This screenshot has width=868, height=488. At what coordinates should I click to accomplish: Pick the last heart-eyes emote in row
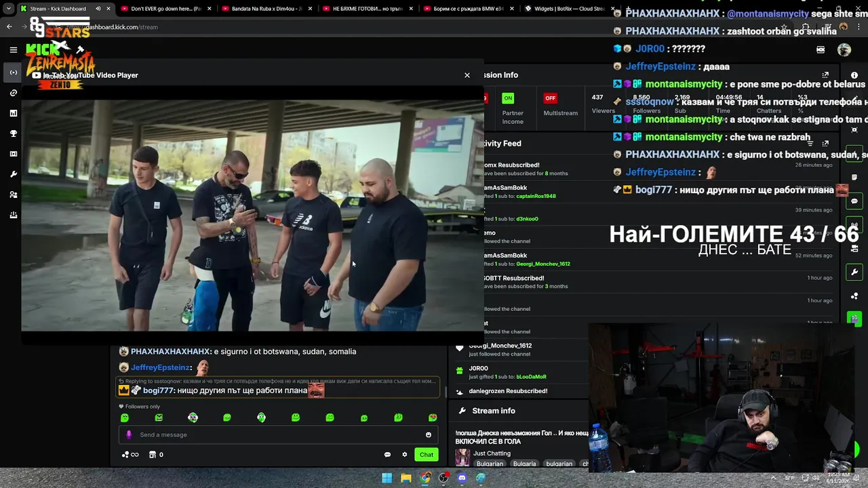(x=433, y=418)
